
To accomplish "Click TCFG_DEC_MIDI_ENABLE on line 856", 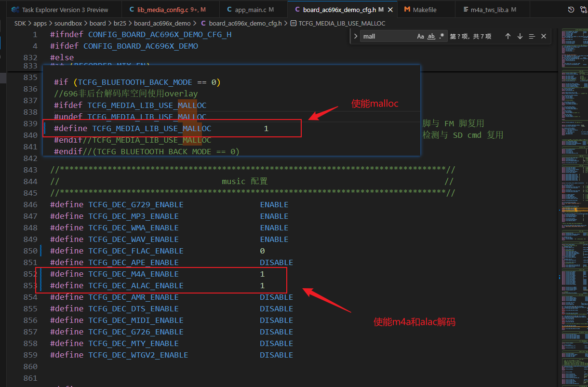I will [x=136, y=320].
